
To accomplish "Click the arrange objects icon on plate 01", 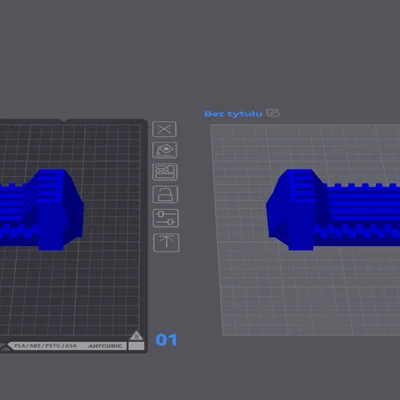I will (x=165, y=172).
